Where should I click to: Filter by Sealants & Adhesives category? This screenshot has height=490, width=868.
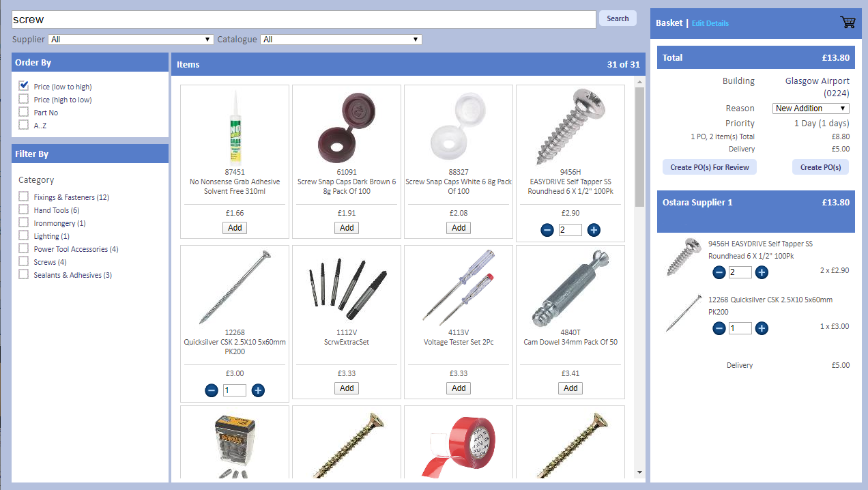pyautogui.click(x=24, y=275)
